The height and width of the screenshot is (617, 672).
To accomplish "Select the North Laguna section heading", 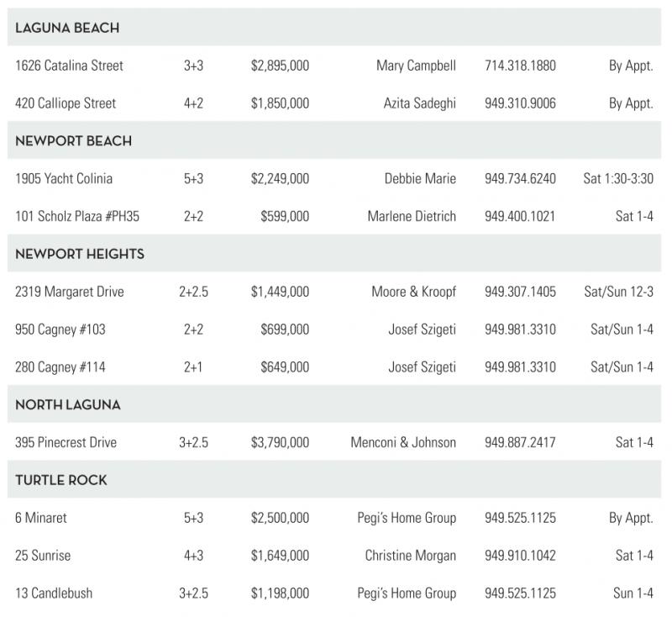I will tap(68, 404).
